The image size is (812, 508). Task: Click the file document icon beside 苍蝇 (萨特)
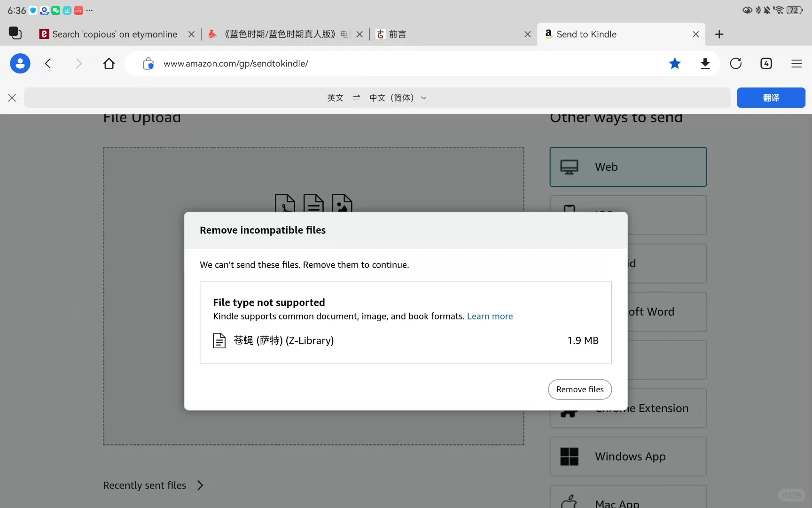[x=219, y=340]
